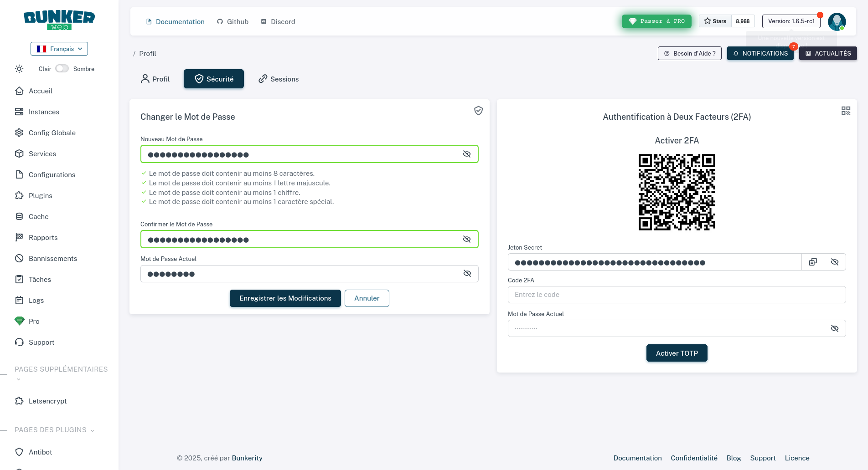Go to Cache in sidebar
868x470 pixels.
click(x=38, y=216)
